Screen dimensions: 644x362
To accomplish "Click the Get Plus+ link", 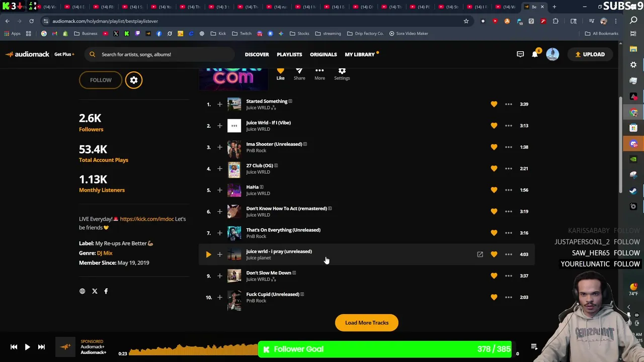I will click(64, 54).
